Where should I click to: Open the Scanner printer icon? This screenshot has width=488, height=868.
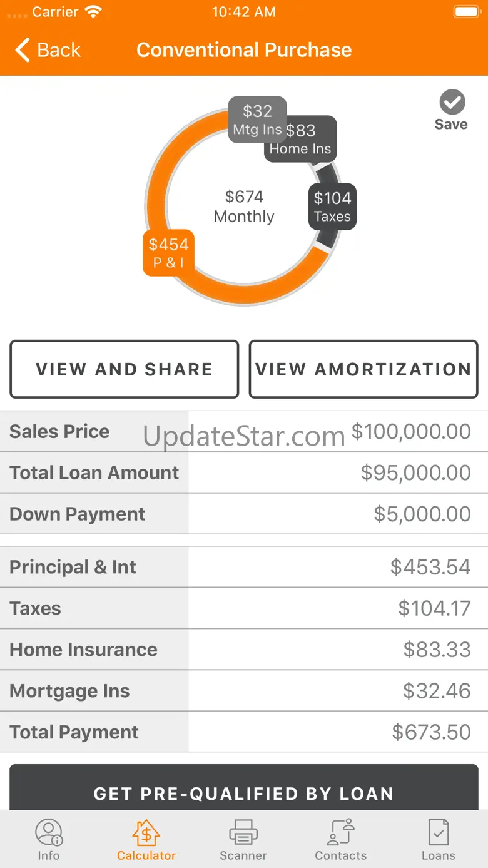(243, 832)
